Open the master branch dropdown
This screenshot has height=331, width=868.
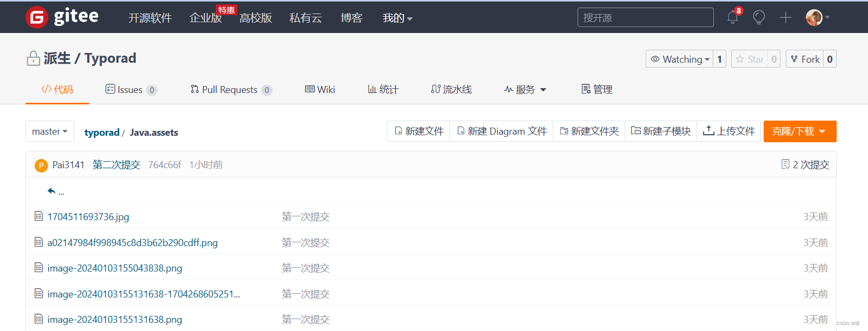50,131
